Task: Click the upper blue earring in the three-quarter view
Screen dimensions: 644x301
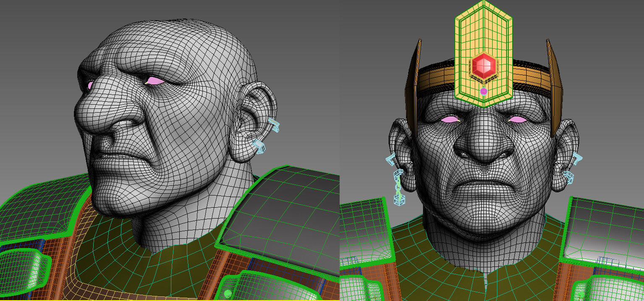Action: [x=274, y=125]
